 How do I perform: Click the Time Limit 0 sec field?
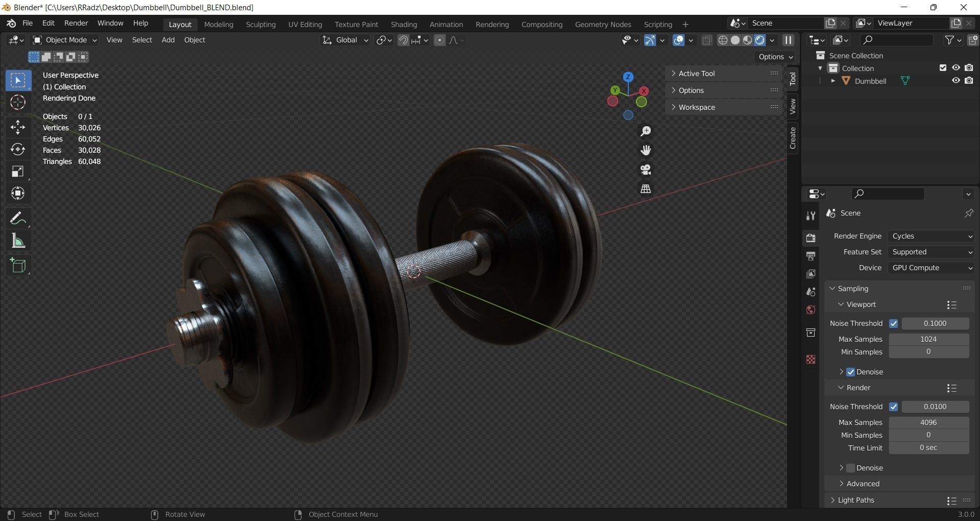[x=928, y=447]
